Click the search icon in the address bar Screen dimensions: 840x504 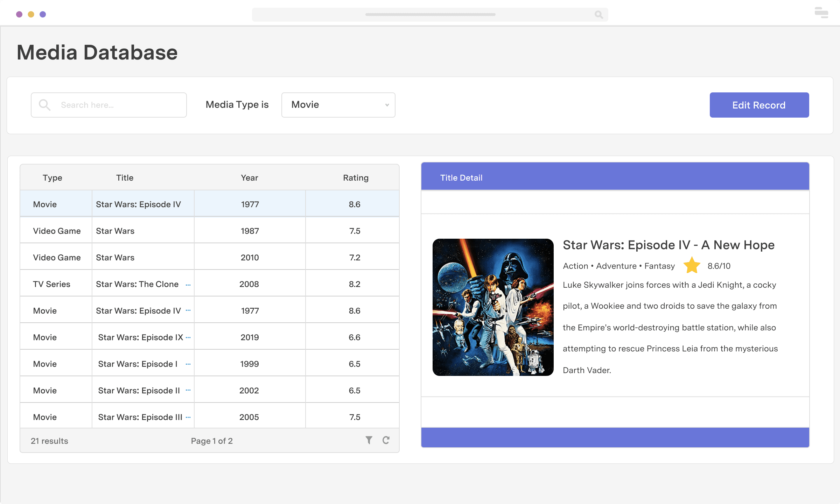tap(598, 15)
